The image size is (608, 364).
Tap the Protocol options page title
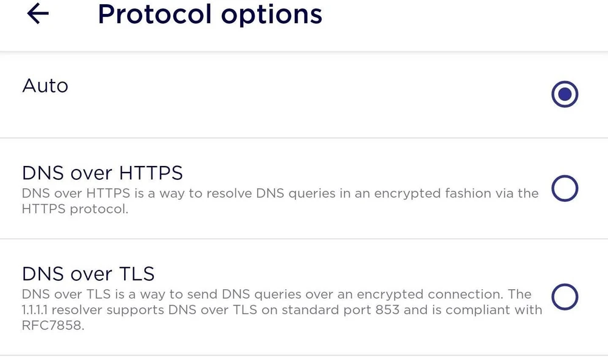click(x=210, y=14)
